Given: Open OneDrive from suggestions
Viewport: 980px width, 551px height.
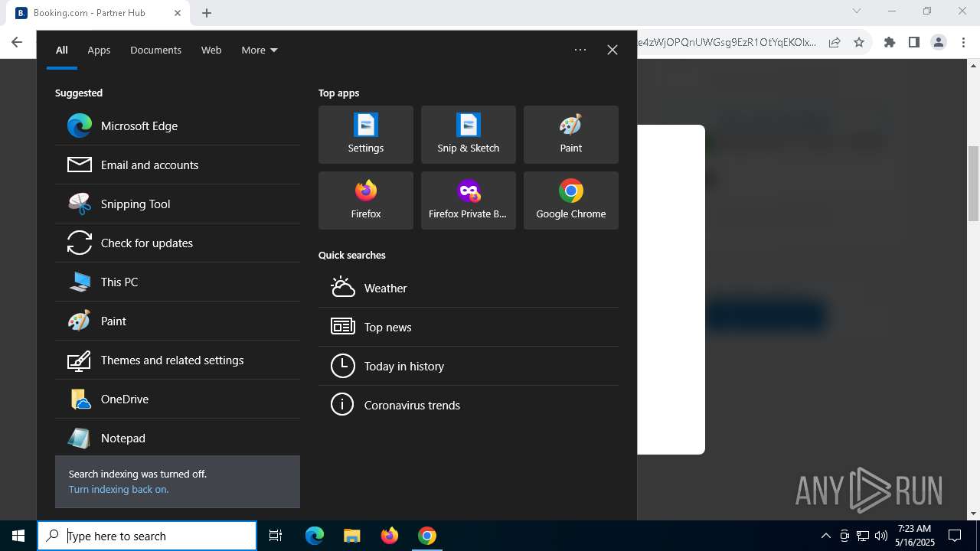Looking at the screenshot, I should click(x=178, y=399).
